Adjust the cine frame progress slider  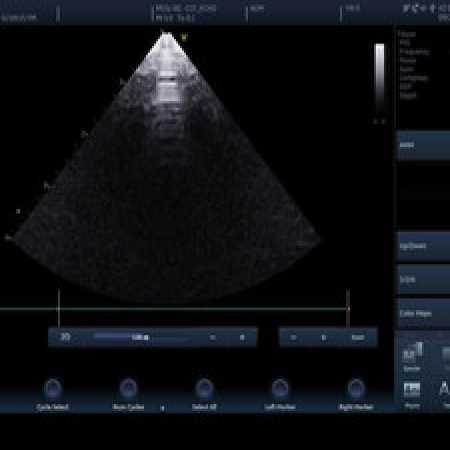(143, 337)
